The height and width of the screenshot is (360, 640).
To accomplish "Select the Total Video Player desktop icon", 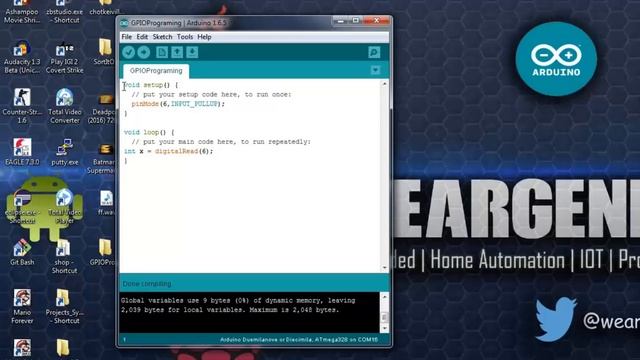I will coord(64,207).
